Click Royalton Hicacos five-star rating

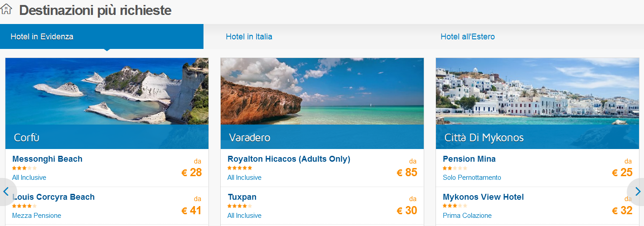click(x=240, y=168)
